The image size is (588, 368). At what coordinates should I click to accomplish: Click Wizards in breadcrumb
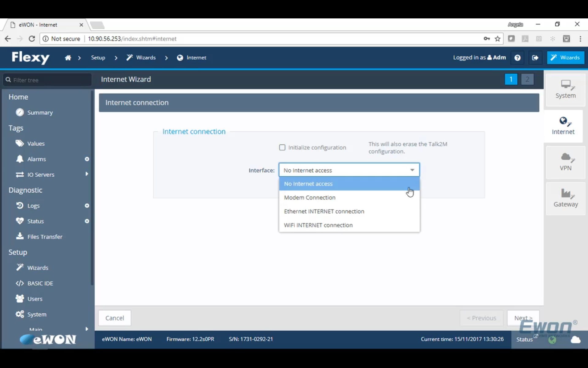pyautogui.click(x=141, y=58)
